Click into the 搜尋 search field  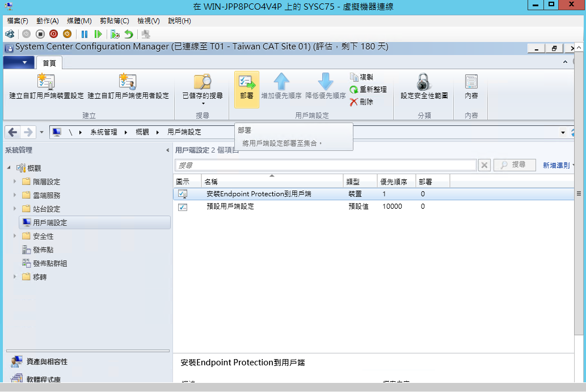pyautogui.click(x=326, y=165)
